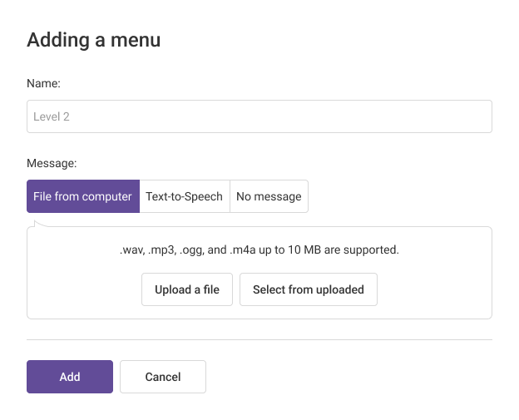
Task: Click empty space left of Upload a file
Action: (83, 289)
